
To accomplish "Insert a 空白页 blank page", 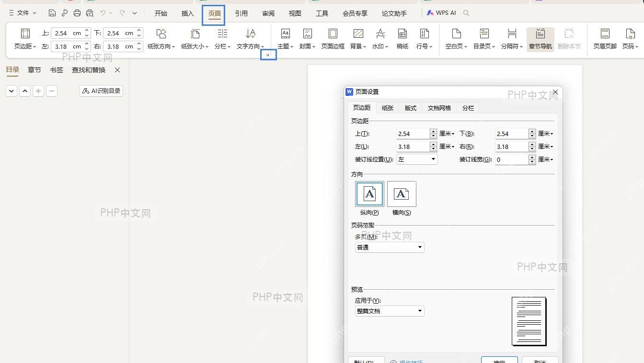I will click(456, 39).
